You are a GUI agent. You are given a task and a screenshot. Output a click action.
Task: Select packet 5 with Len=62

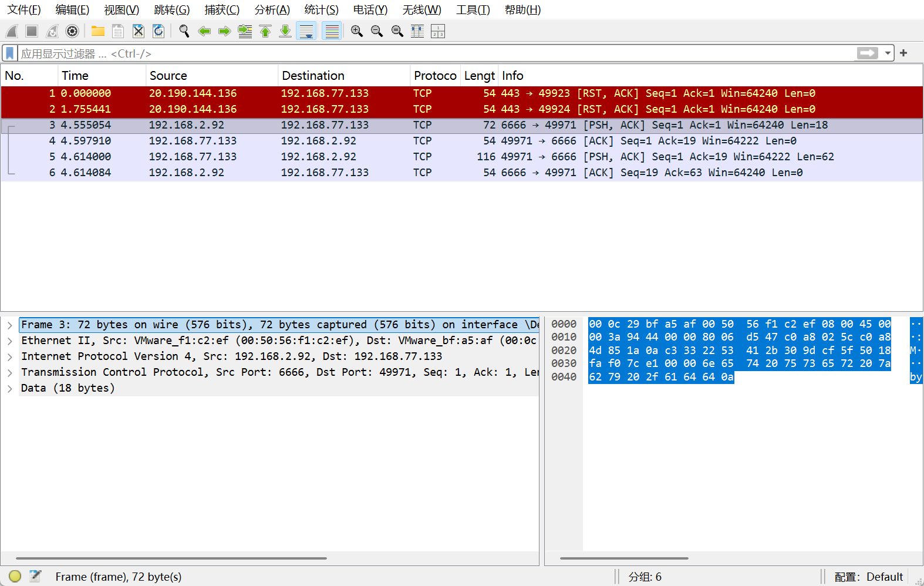[462, 157]
